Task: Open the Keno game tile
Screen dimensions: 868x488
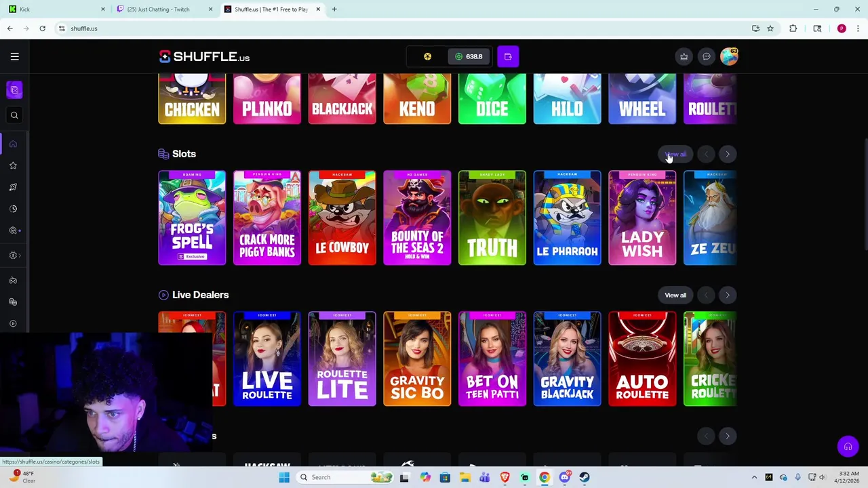Action: pos(417,99)
